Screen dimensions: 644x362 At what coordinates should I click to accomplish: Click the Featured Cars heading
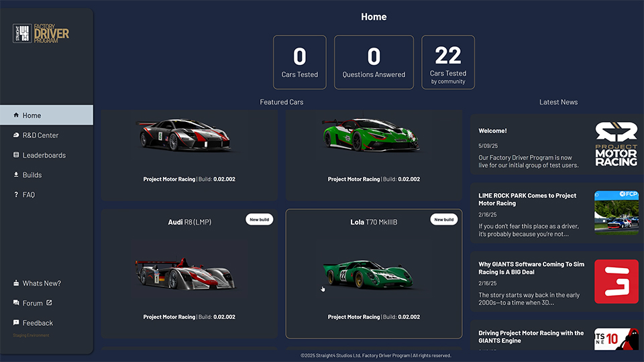click(x=282, y=102)
